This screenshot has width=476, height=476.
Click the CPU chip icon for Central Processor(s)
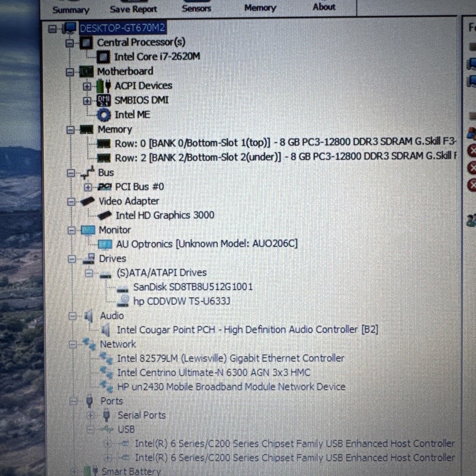[x=86, y=43]
